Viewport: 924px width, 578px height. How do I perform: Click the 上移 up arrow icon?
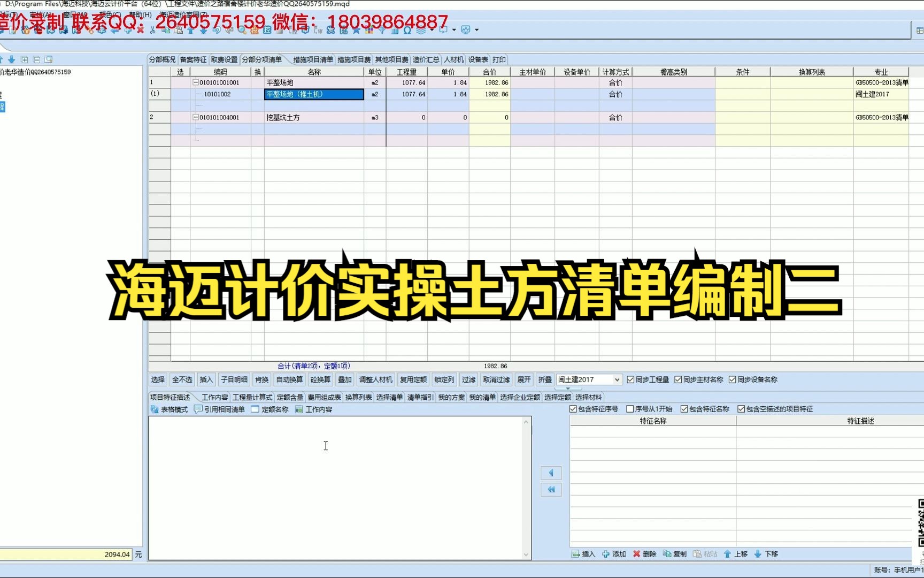pos(727,554)
